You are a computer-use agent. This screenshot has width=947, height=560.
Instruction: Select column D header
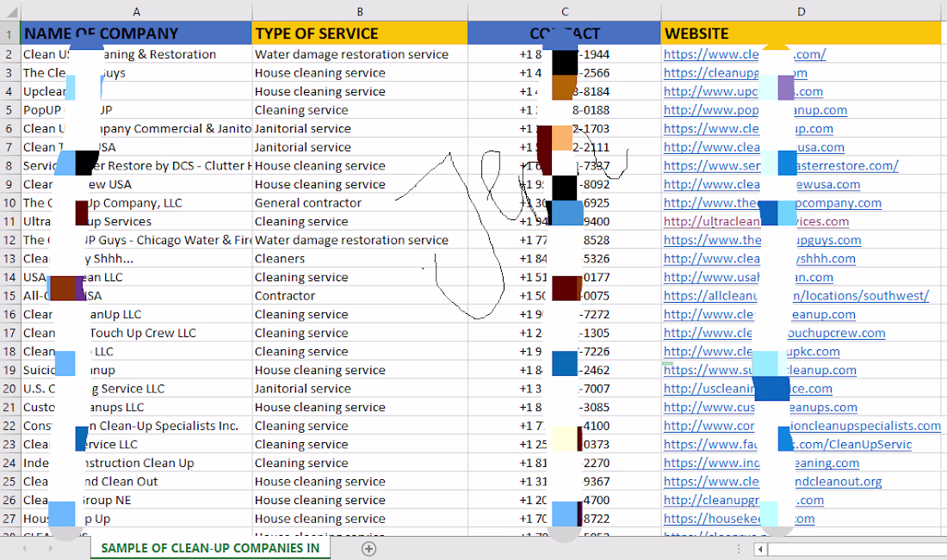pyautogui.click(x=801, y=11)
